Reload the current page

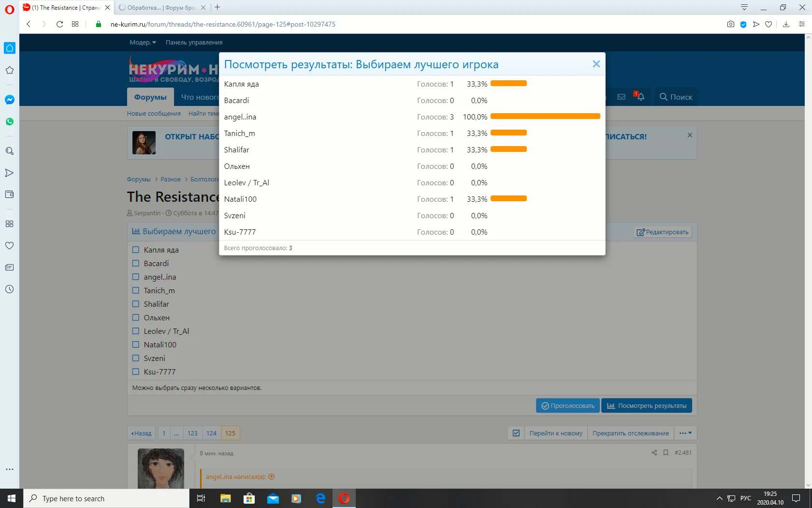coord(59,24)
